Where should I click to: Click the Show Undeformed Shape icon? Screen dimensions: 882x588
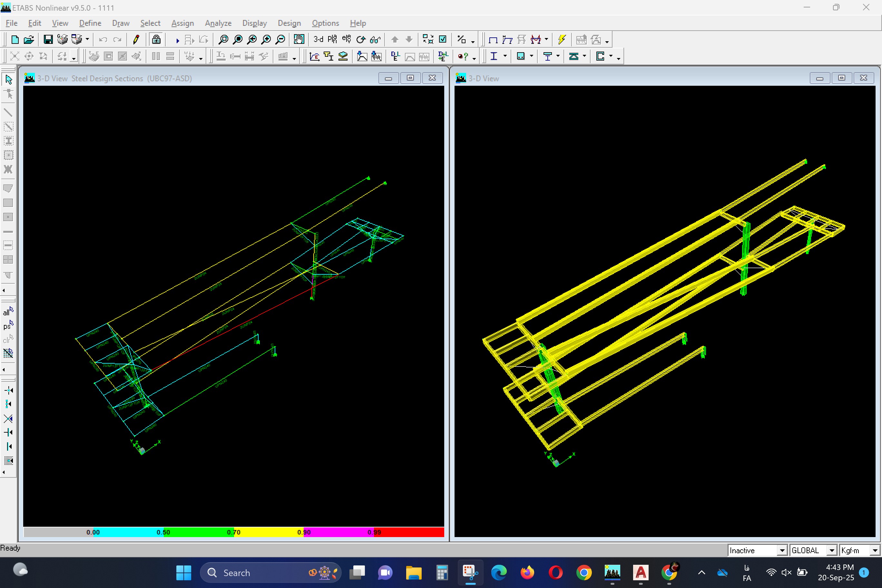pyautogui.click(x=493, y=39)
